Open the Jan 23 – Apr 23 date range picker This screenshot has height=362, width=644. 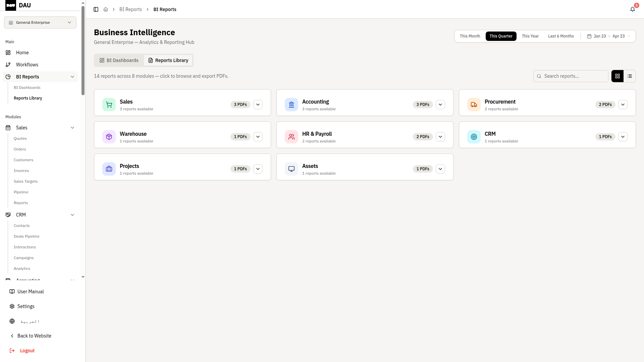[608, 36]
